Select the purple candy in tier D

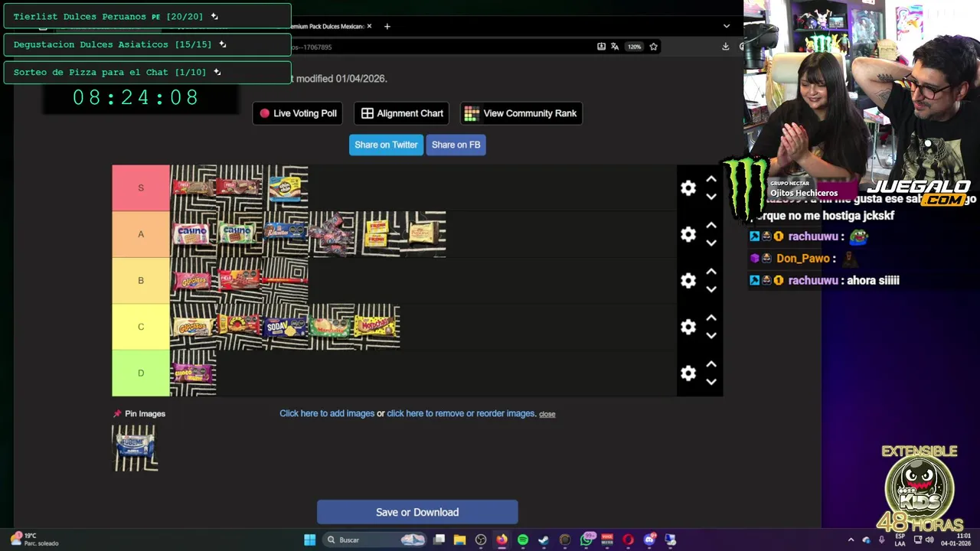coord(193,373)
